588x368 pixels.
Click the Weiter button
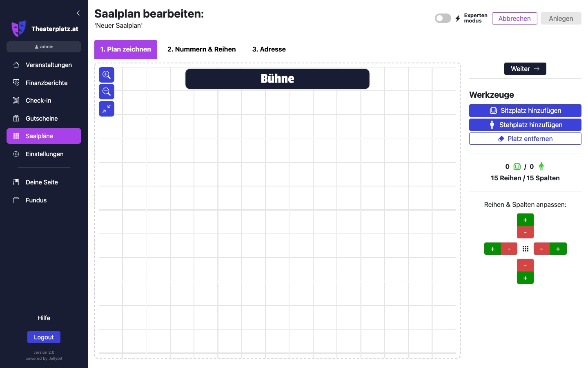click(525, 69)
